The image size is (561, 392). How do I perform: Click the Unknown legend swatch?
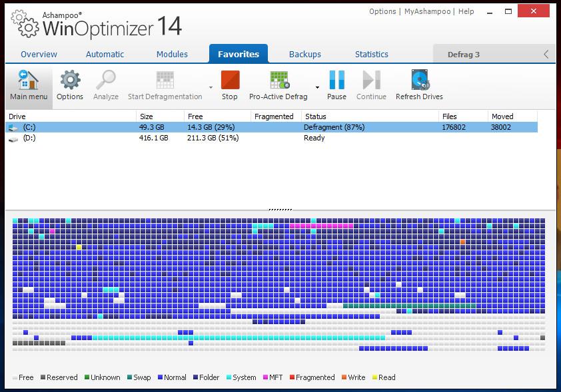87,377
